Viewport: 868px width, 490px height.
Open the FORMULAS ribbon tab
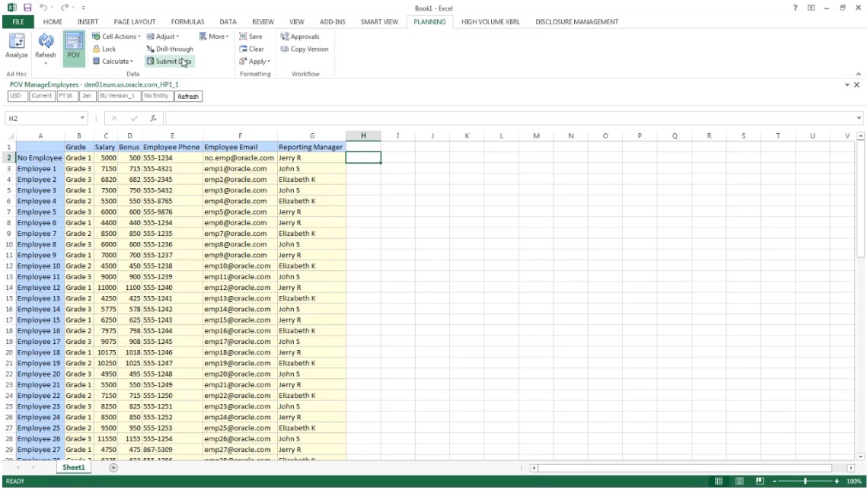click(187, 21)
